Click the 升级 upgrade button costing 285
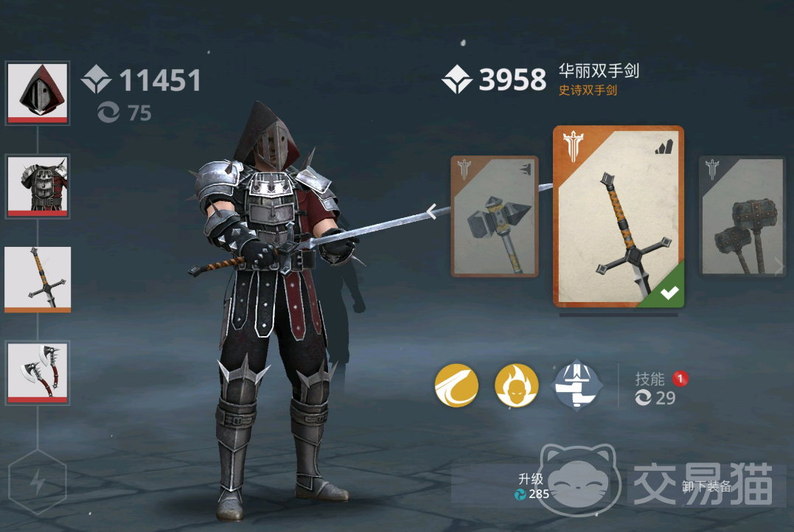The height and width of the screenshot is (532, 794). [x=533, y=486]
